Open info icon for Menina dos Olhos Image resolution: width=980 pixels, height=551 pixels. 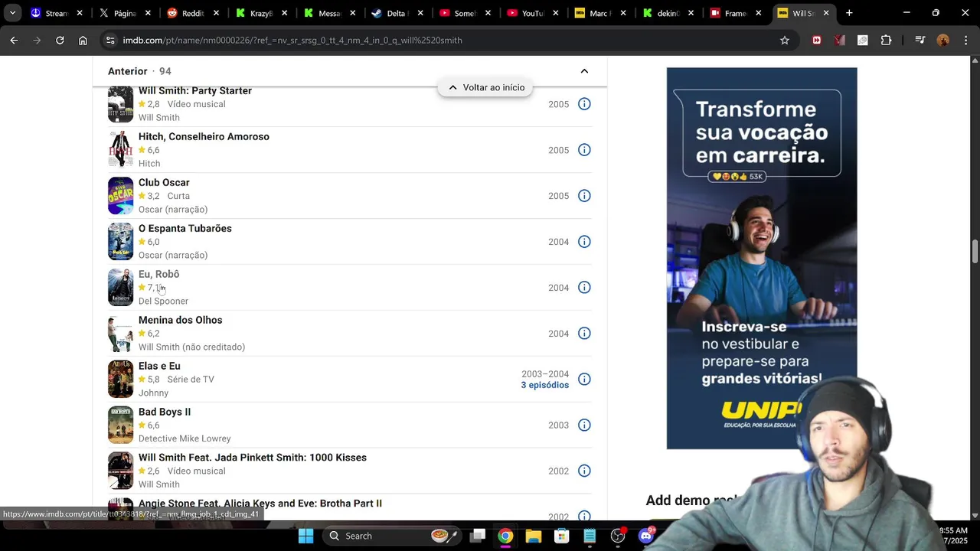[584, 334]
